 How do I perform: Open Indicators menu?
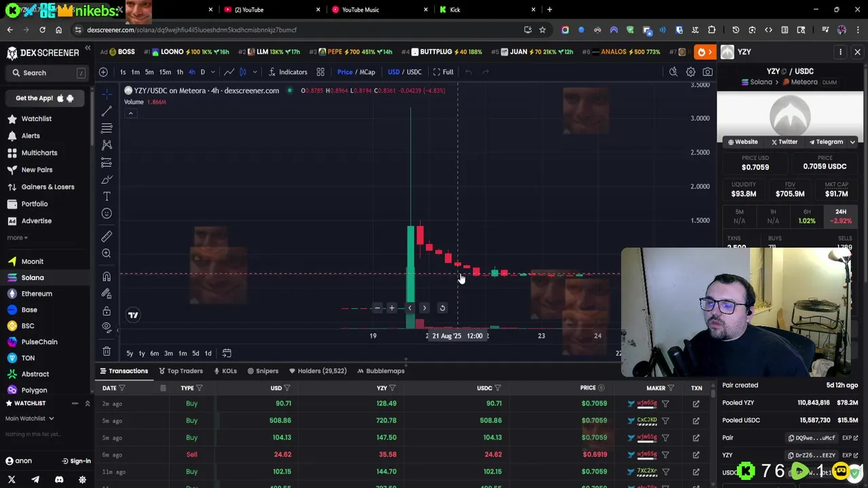[x=288, y=72]
